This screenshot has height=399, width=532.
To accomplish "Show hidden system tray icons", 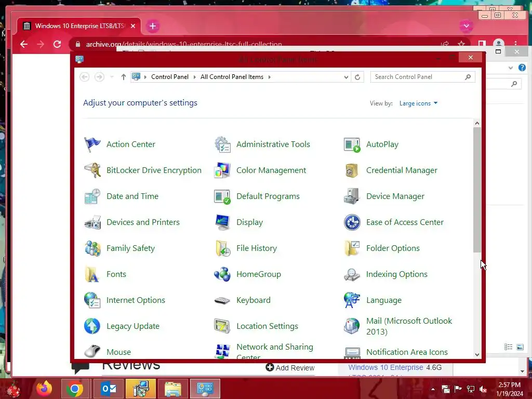I will coord(433,389).
